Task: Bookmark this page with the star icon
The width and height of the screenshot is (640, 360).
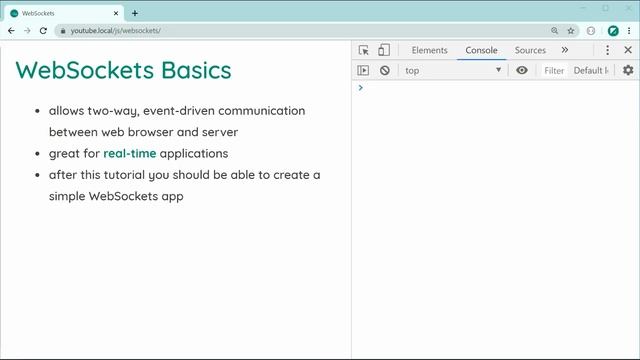Action: coord(571,31)
